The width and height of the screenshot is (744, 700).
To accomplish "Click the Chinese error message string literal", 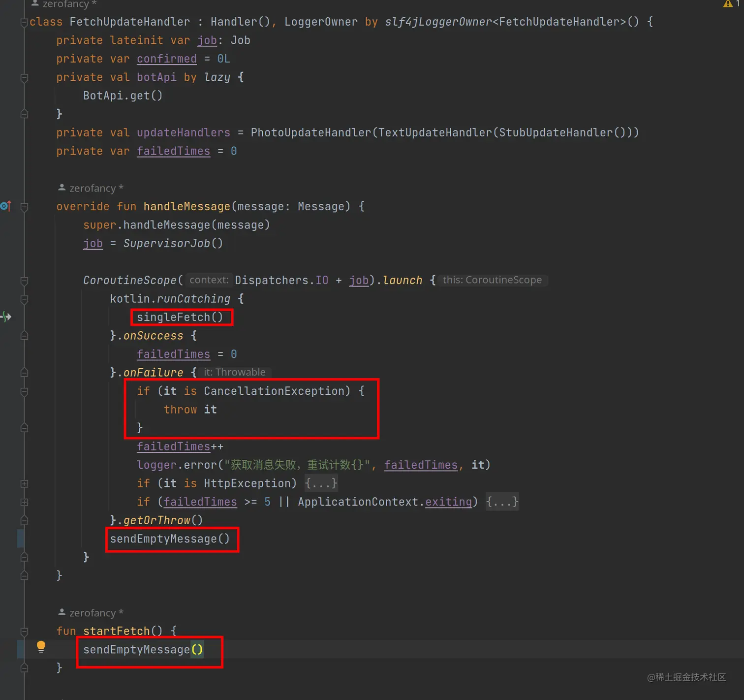I will pyautogui.click(x=297, y=465).
